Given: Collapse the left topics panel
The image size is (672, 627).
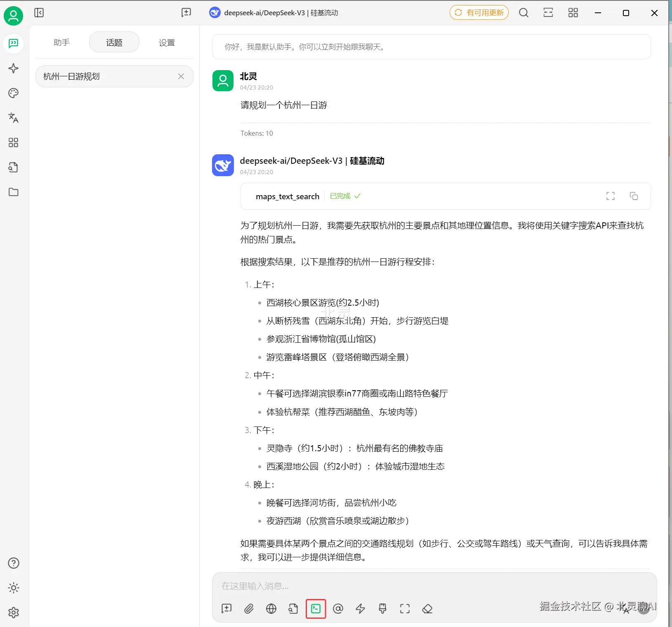Looking at the screenshot, I should (39, 12).
